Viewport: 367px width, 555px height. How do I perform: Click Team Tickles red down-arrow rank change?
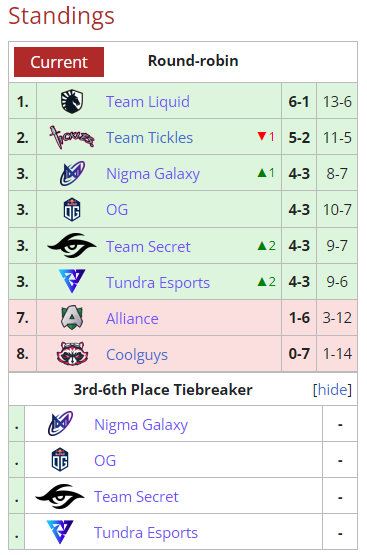coord(266,137)
